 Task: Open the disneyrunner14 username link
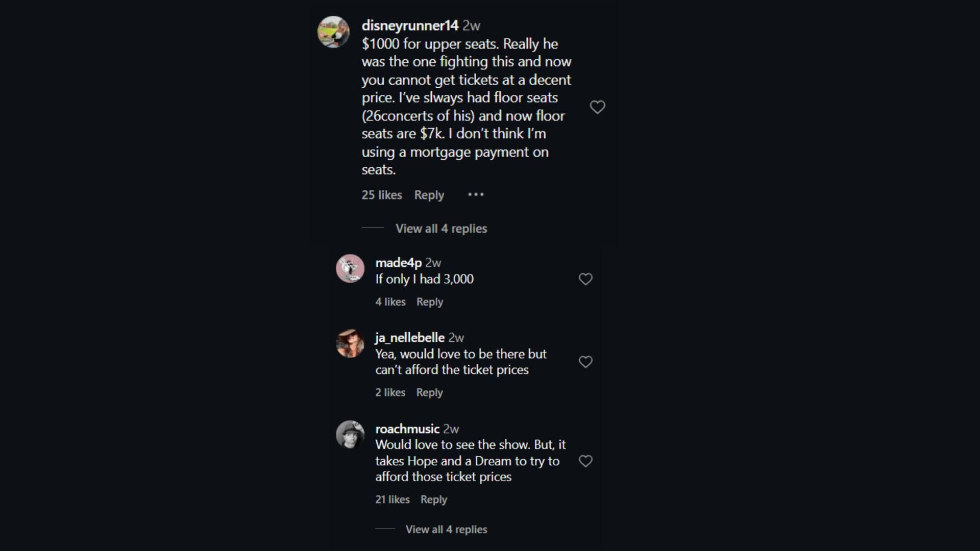(410, 26)
